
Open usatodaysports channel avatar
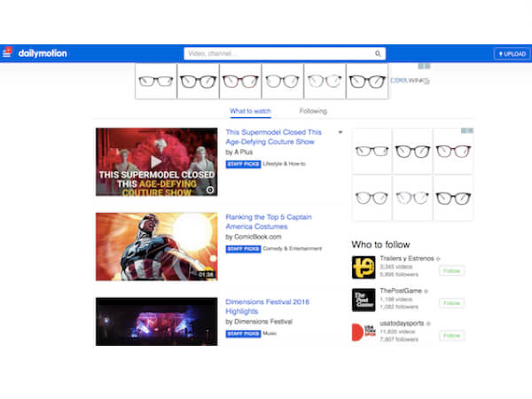point(362,332)
